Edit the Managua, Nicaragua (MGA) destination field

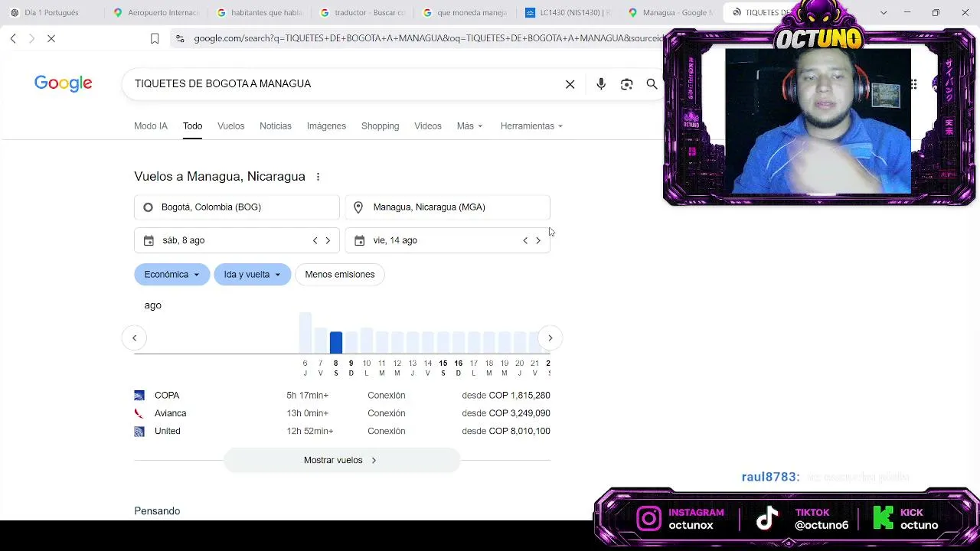pos(448,207)
